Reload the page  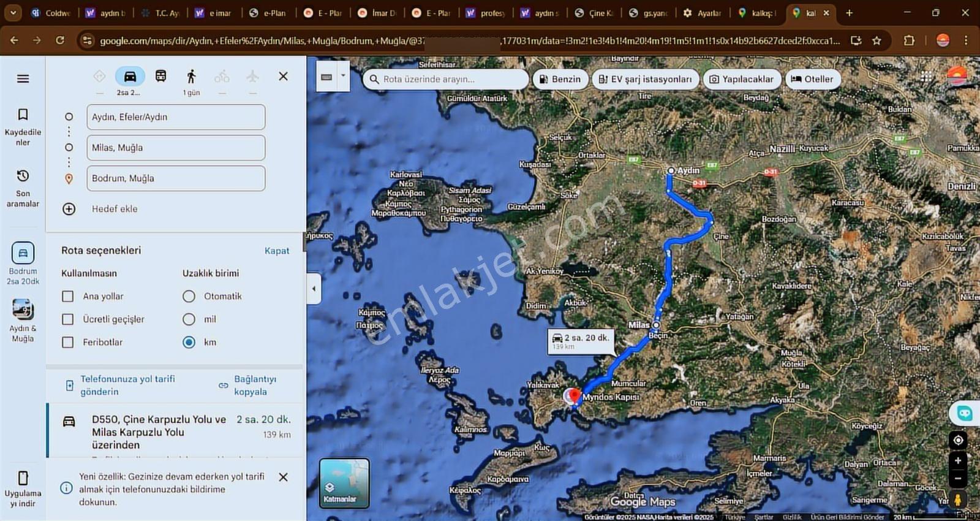click(60, 40)
